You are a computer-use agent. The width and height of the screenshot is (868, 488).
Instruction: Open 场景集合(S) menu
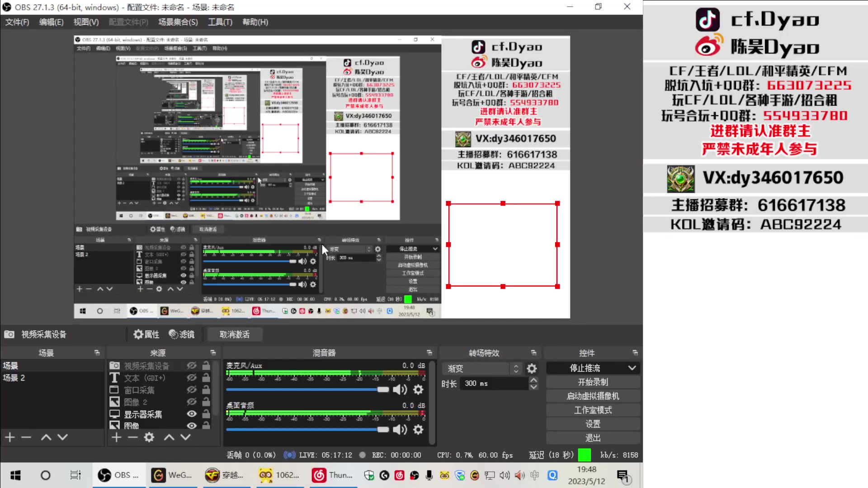coord(178,22)
